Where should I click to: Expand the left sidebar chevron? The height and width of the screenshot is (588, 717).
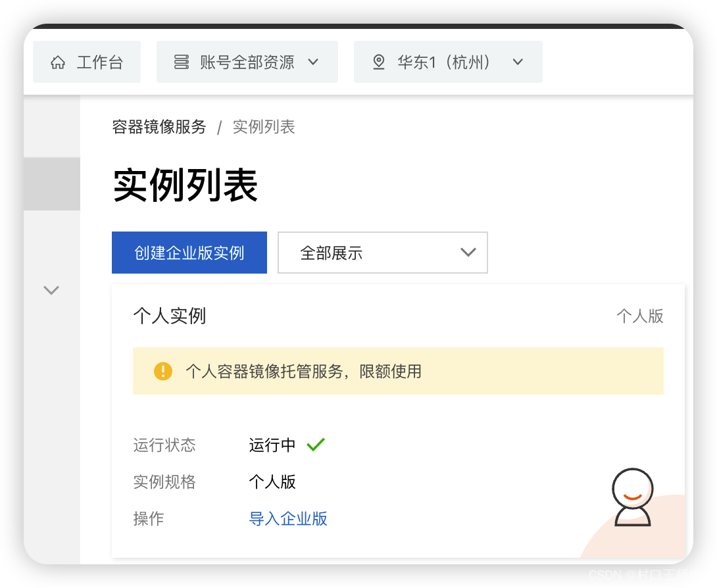51,290
